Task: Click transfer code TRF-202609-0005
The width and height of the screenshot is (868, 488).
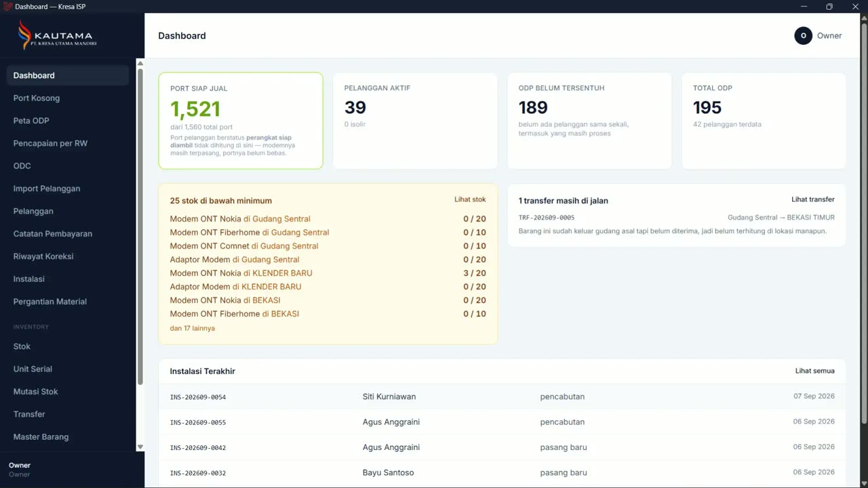Action: pos(547,218)
